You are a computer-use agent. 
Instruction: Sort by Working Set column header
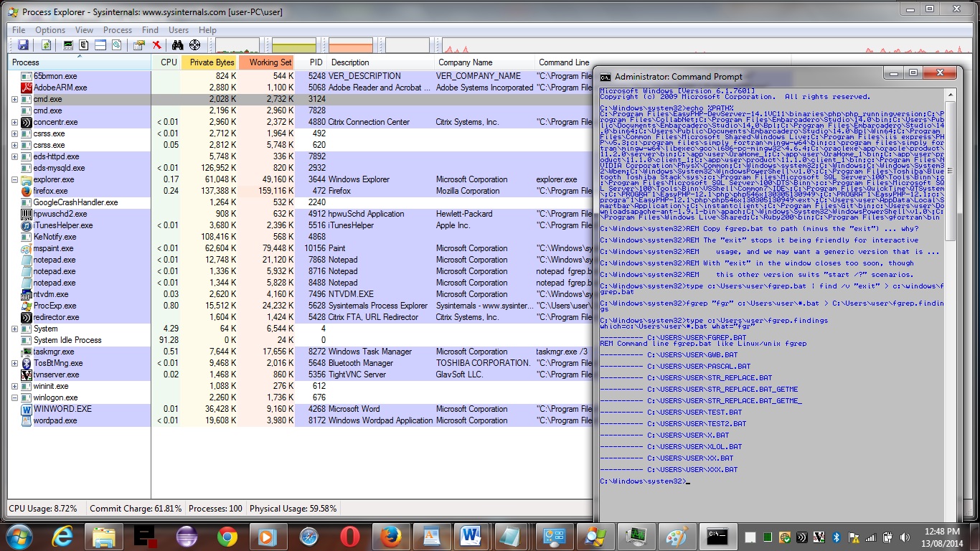[x=266, y=62]
